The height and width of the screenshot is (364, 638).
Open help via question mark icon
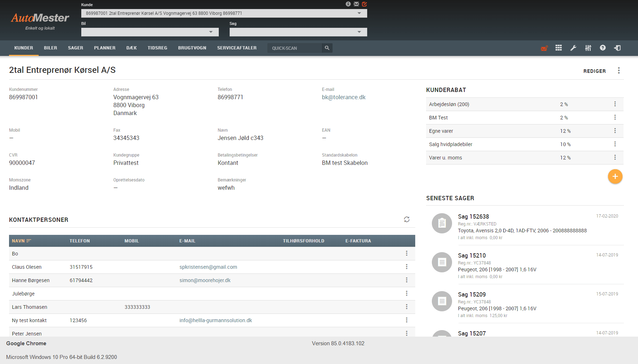pyautogui.click(x=603, y=48)
